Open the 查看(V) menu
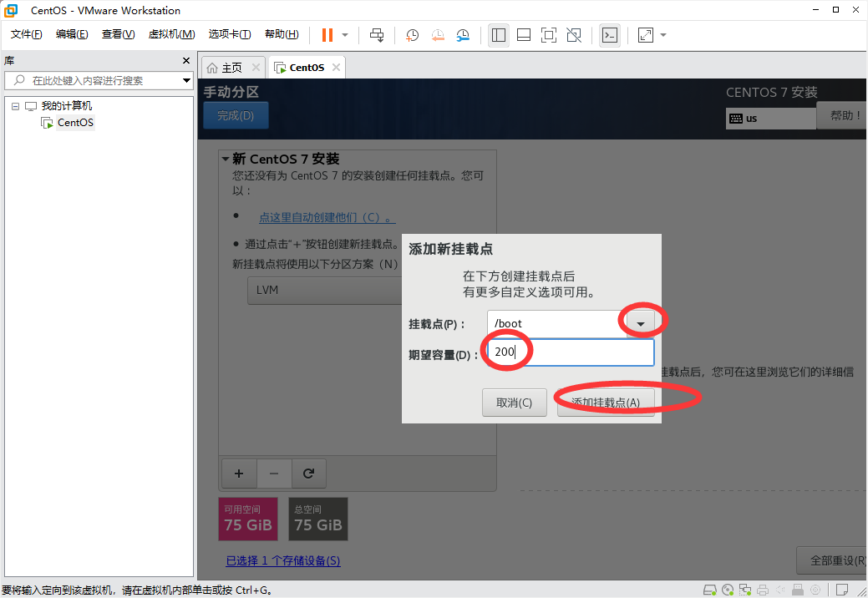 tap(118, 34)
